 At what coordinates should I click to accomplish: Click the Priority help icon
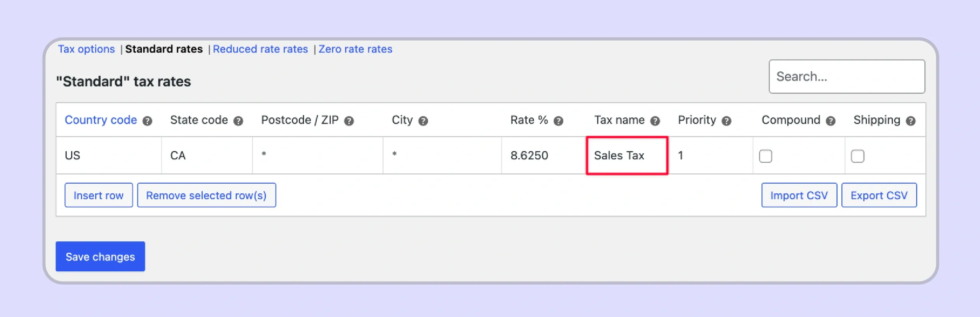[727, 121]
